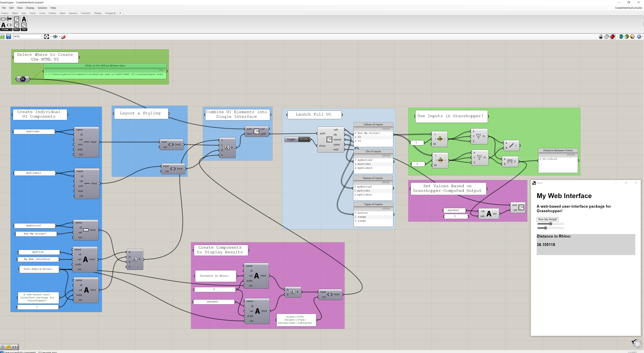Select the red Shaded preview mode icon
The width and height of the screenshot is (644, 353).
coord(612,37)
